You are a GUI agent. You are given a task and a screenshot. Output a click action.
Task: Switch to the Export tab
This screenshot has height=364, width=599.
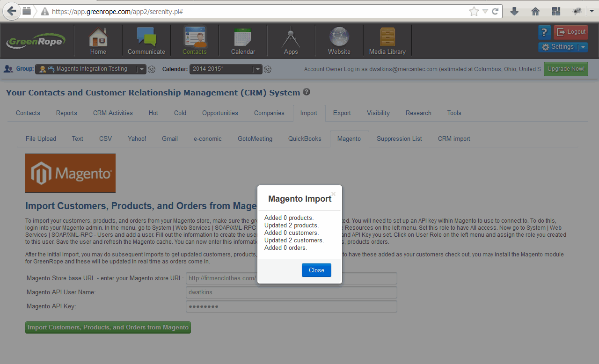(342, 113)
